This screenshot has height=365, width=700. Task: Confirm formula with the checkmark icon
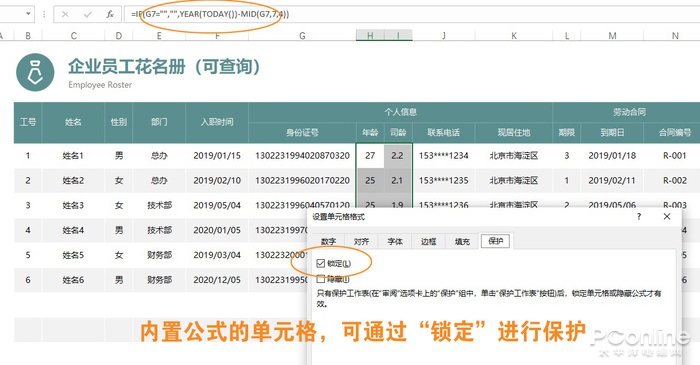click(x=88, y=14)
